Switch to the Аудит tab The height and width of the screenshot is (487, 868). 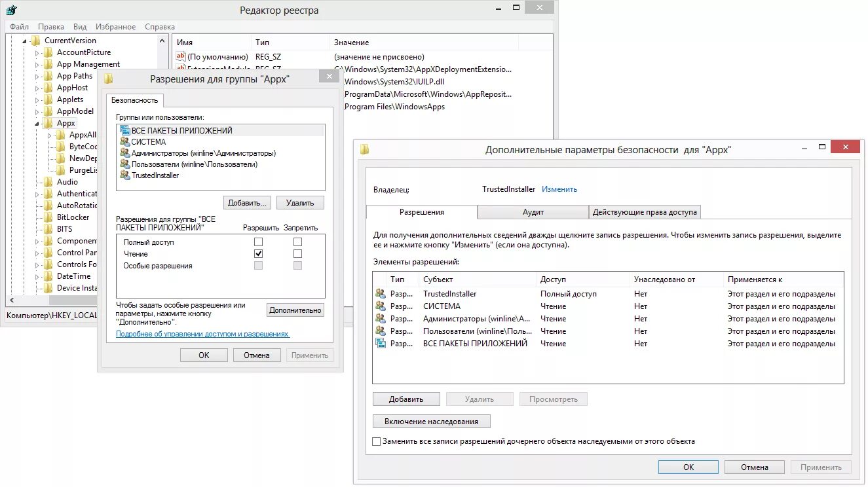click(x=533, y=211)
